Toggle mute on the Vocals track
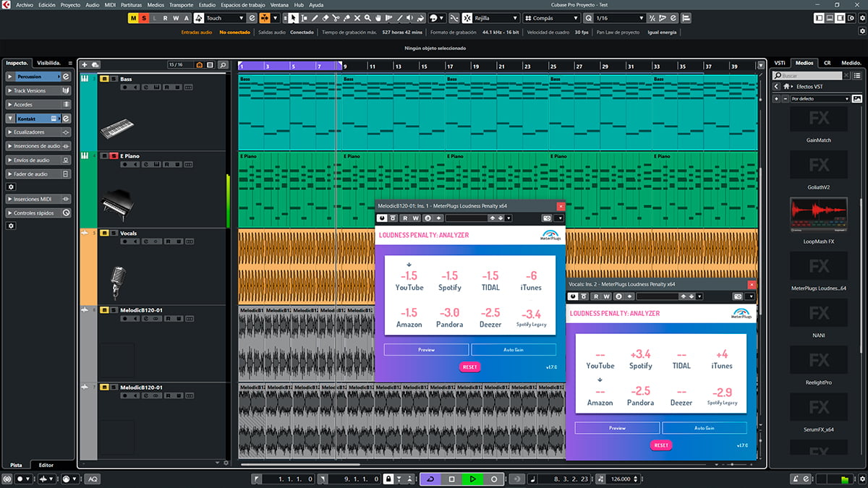868x488 pixels. [104, 234]
